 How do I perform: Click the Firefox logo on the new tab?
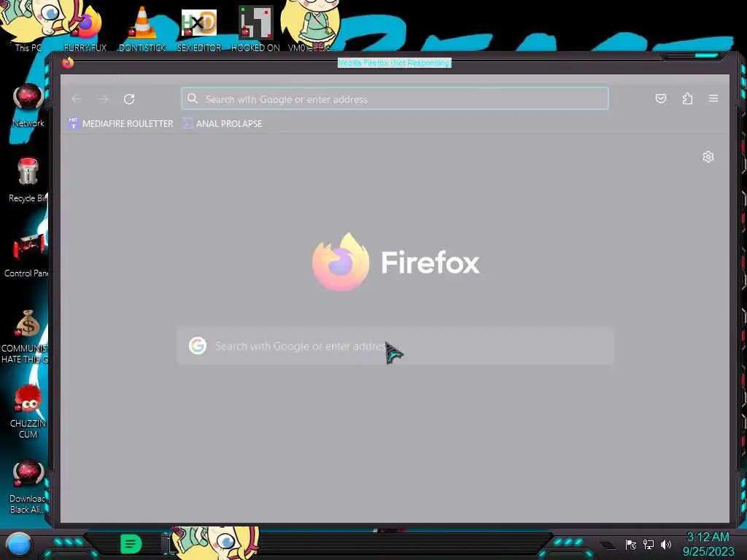click(340, 262)
